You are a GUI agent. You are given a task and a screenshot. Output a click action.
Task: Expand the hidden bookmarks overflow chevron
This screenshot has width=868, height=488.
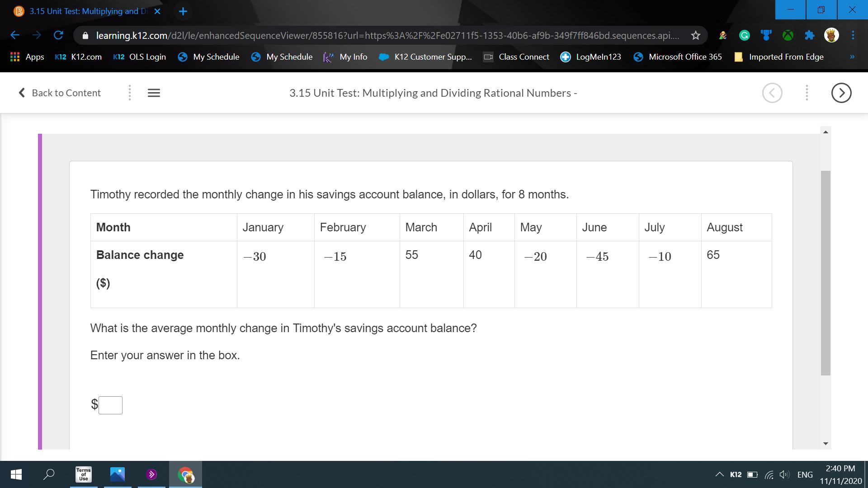click(x=852, y=57)
